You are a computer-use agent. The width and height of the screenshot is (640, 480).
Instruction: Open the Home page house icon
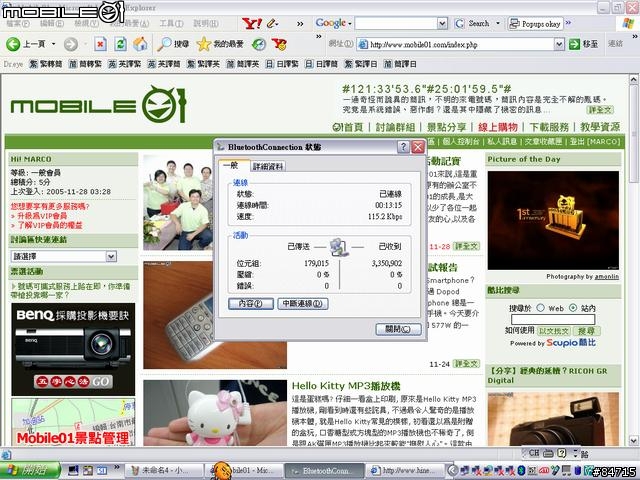click(140, 44)
